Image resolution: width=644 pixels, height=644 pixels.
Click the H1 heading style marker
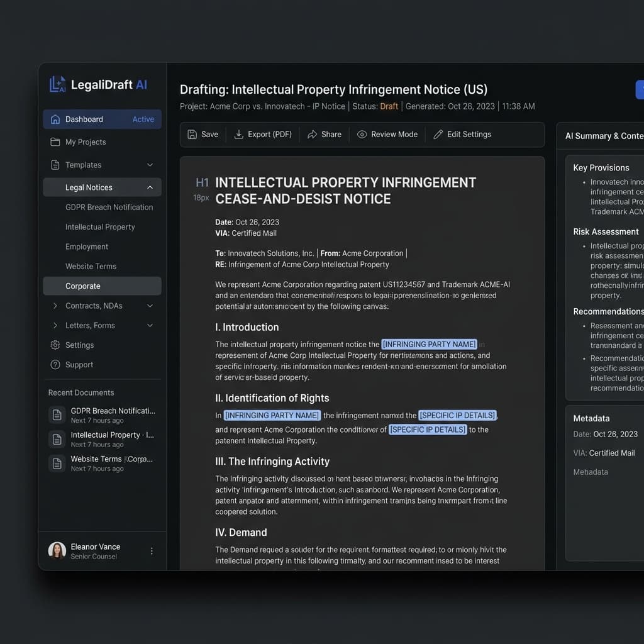coord(202,182)
